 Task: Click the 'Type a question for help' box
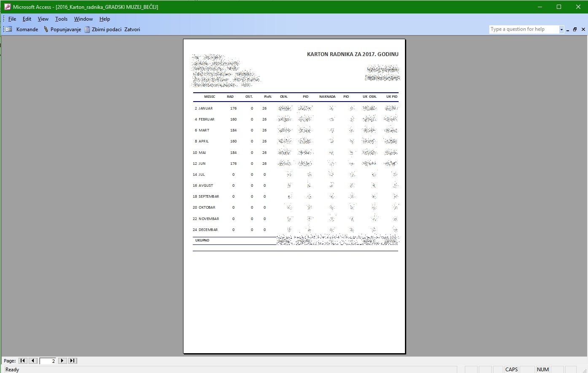pos(523,30)
